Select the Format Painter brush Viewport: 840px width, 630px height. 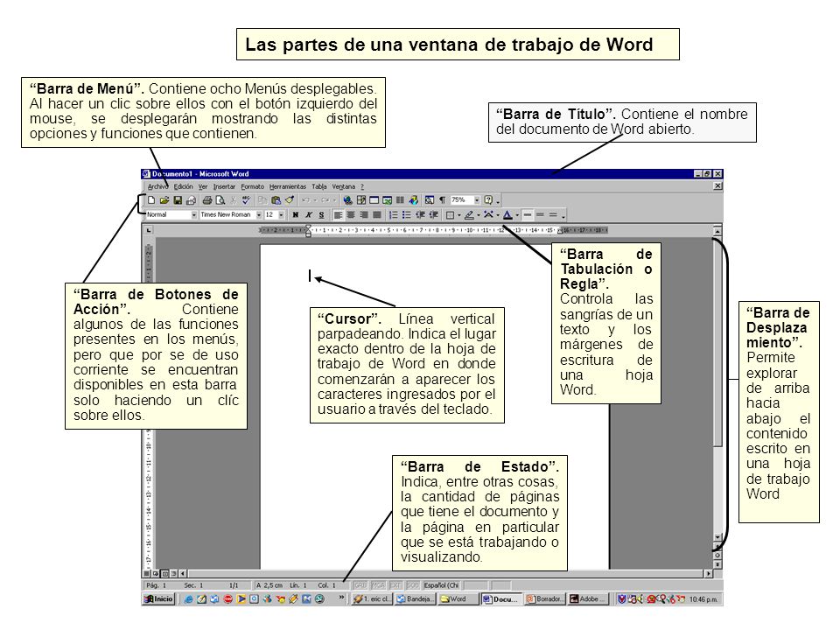tap(290, 199)
